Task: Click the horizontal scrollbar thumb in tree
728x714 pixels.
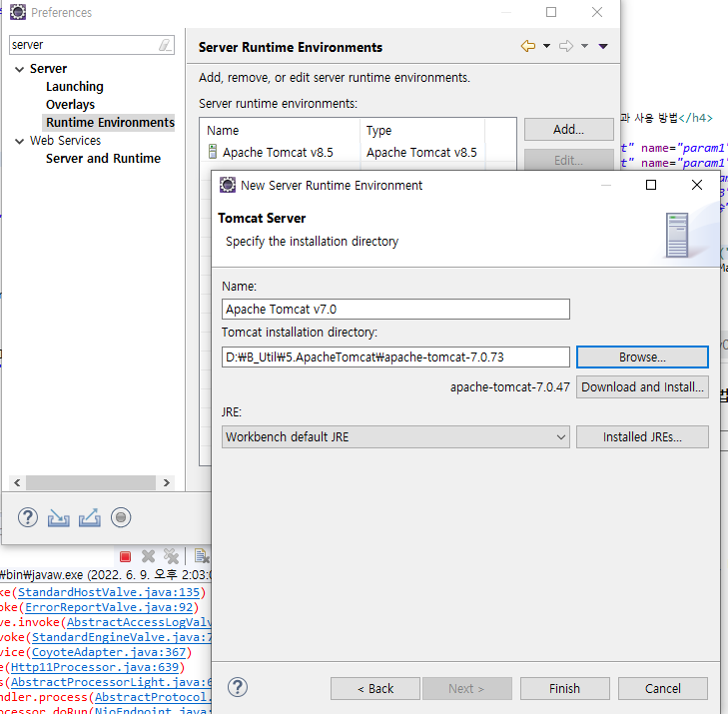Action: coord(91,482)
